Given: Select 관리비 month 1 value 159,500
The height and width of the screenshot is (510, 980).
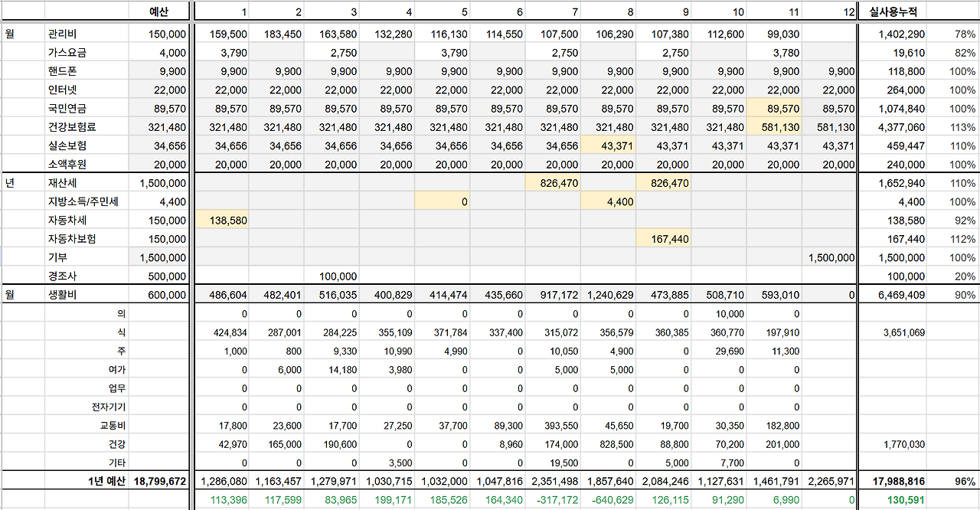Looking at the screenshot, I should [228, 34].
